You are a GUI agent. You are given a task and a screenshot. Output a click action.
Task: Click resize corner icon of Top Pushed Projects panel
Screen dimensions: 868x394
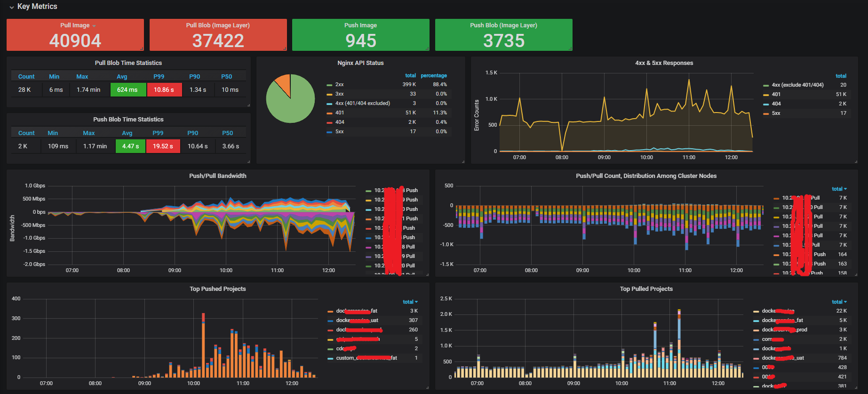pos(427,387)
